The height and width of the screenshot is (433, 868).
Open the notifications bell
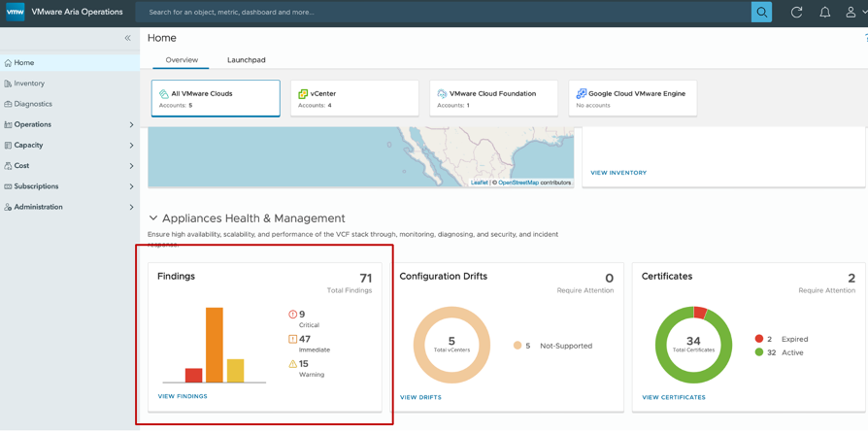click(824, 13)
